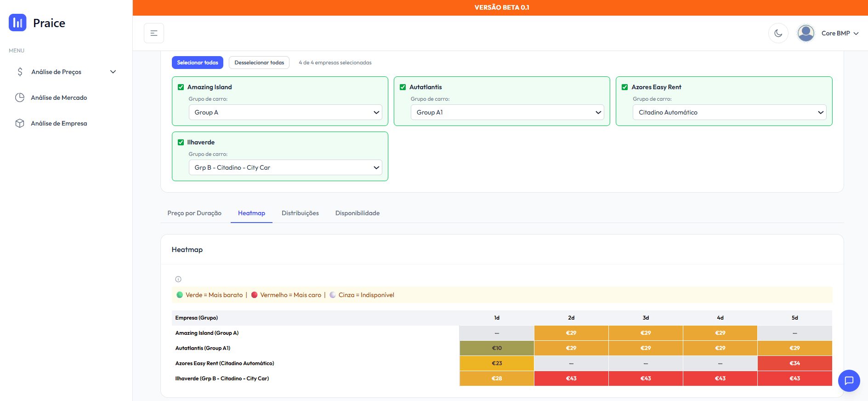This screenshot has width=868, height=401.
Task: Uncheck the Amazing Island checkbox
Action: pyautogui.click(x=181, y=87)
